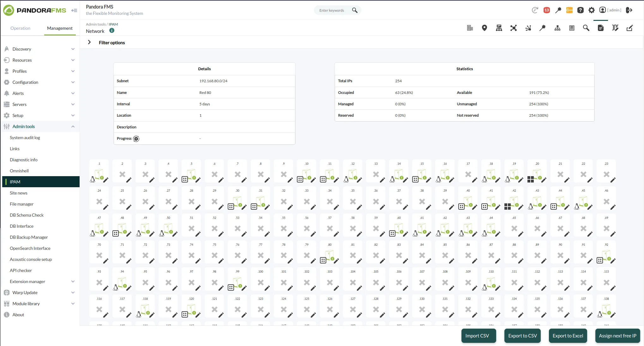The height and width of the screenshot is (346, 644).
Task: Click the Pandora FMS logo
Action: (35, 10)
